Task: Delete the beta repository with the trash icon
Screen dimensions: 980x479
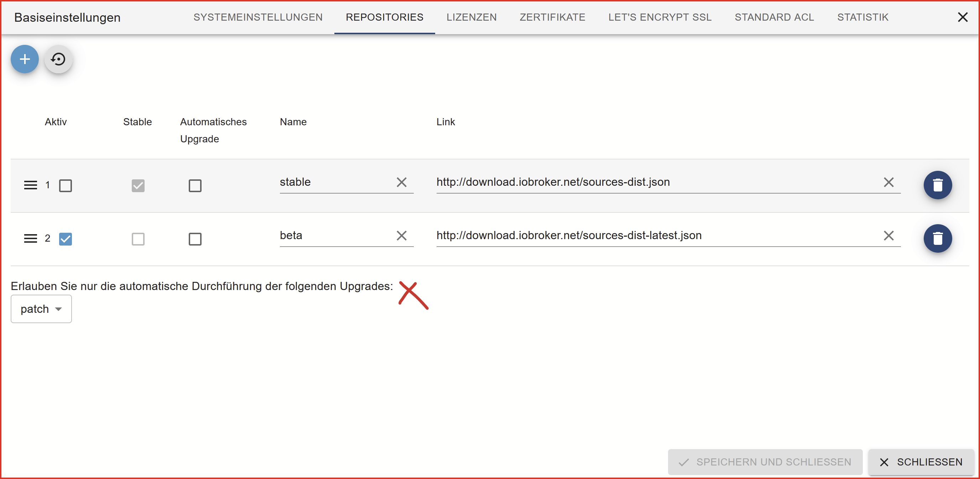Action: tap(937, 238)
